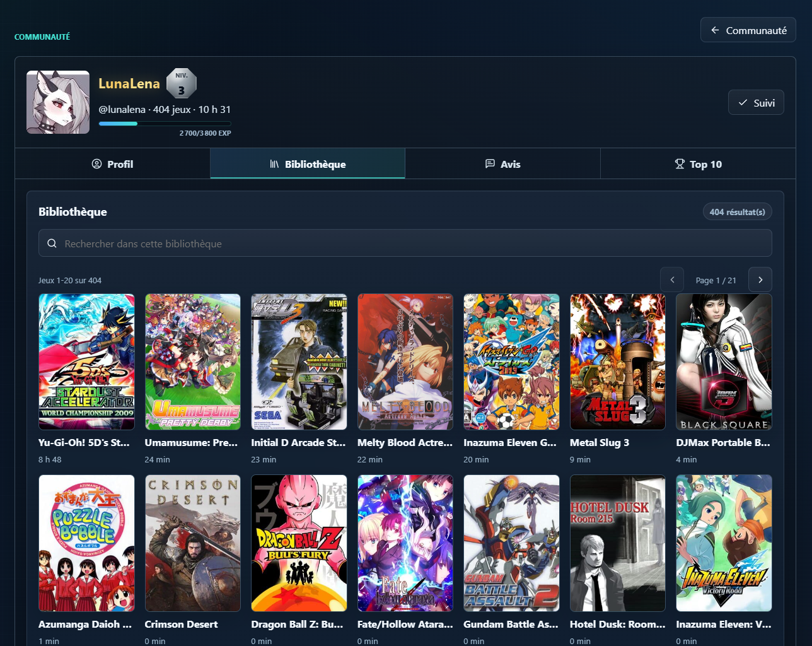Open LunaLena's avatar picture
812x646 pixels.
(58, 102)
